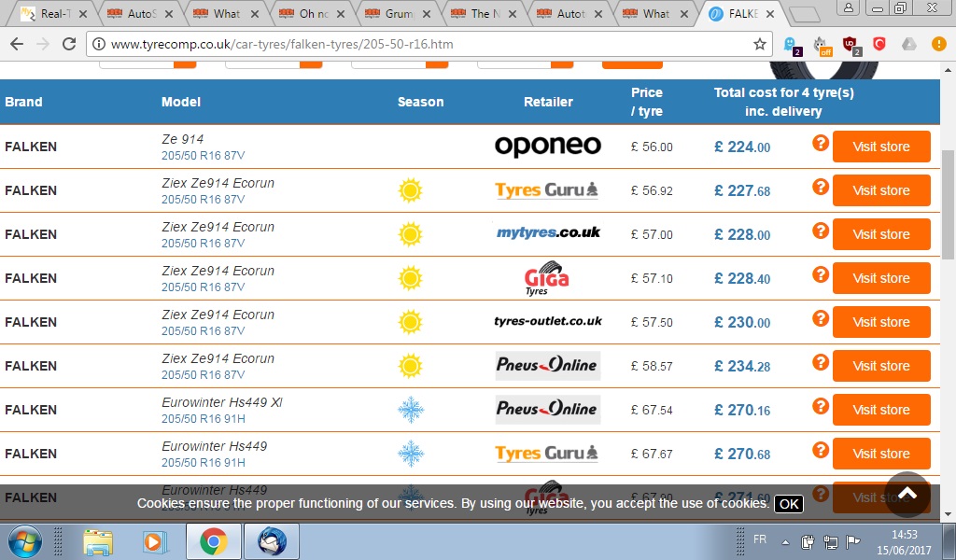Click the browser back arrow
This screenshot has height=560, width=956.
coord(17,44)
